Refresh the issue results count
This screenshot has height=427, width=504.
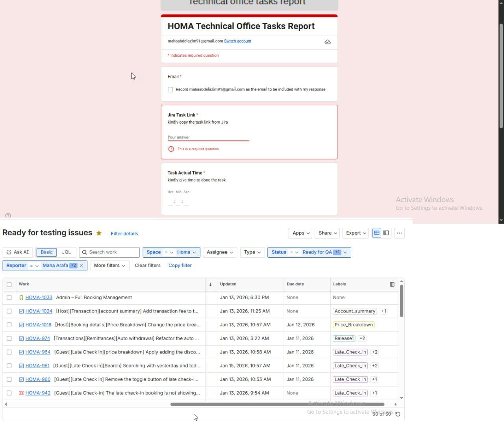point(398,414)
